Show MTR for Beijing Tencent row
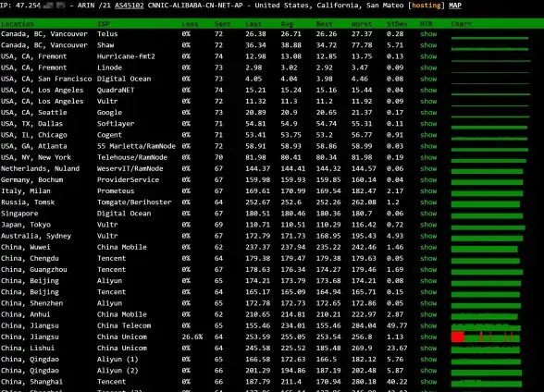Screen dimensions: 544x392 [x=428, y=292]
